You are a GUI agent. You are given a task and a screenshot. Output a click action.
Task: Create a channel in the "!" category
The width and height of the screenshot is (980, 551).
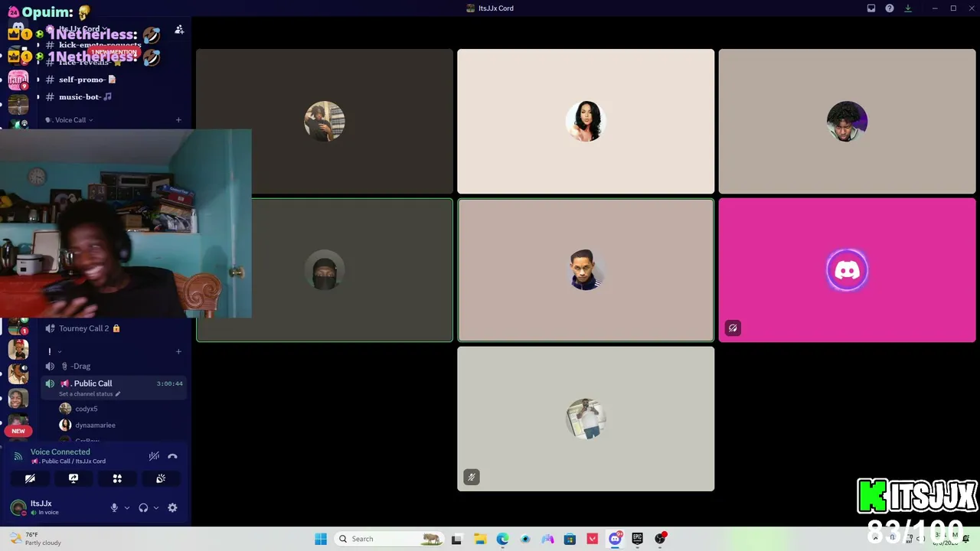coord(178,351)
